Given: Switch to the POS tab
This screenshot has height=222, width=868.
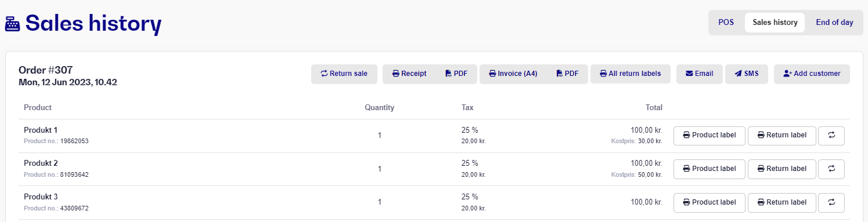Looking at the screenshot, I should [726, 23].
